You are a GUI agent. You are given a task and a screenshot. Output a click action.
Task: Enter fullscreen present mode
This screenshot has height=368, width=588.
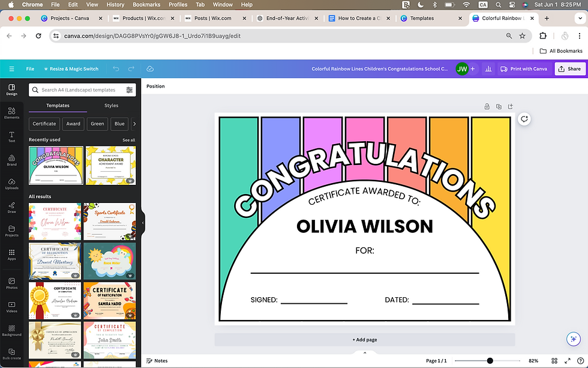point(568,361)
